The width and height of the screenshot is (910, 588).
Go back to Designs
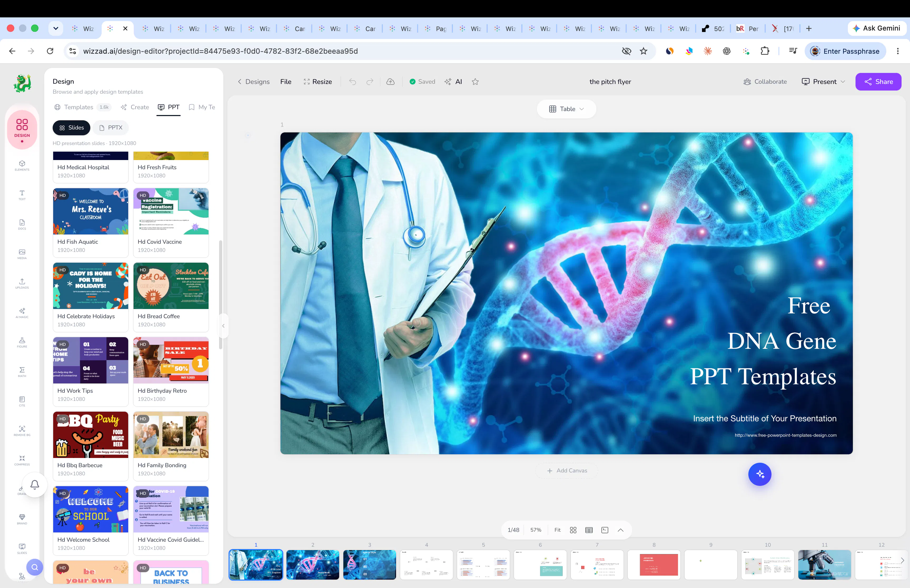tap(254, 82)
